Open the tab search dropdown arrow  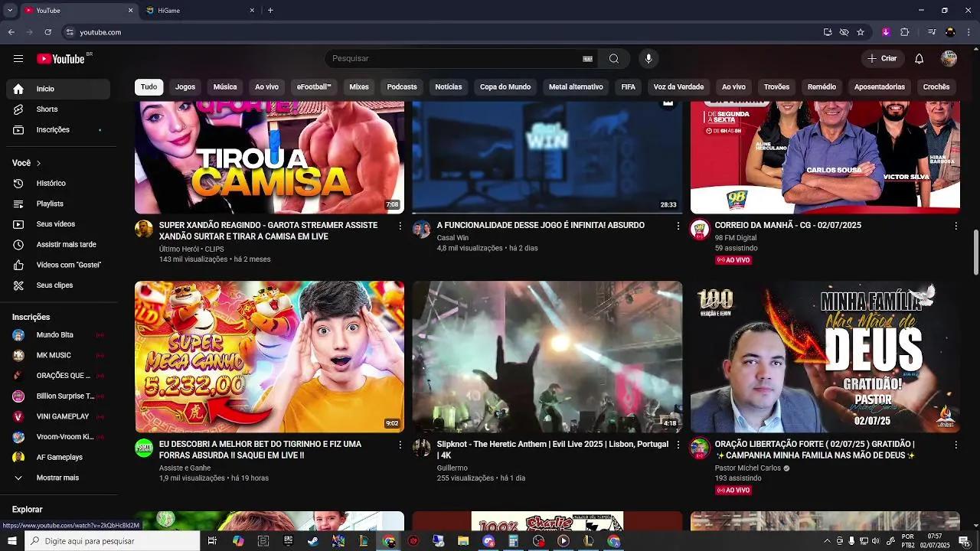point(10,11)
